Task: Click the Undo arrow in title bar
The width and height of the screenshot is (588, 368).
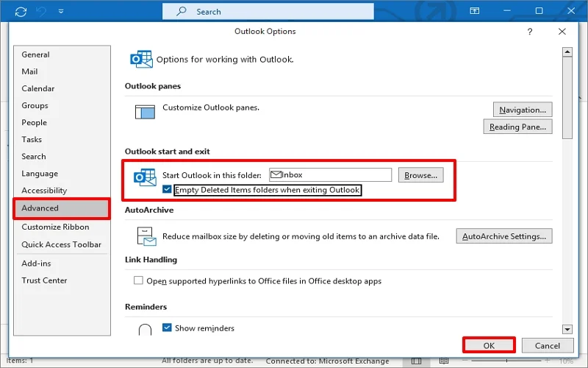Action: tap(42, 12)
